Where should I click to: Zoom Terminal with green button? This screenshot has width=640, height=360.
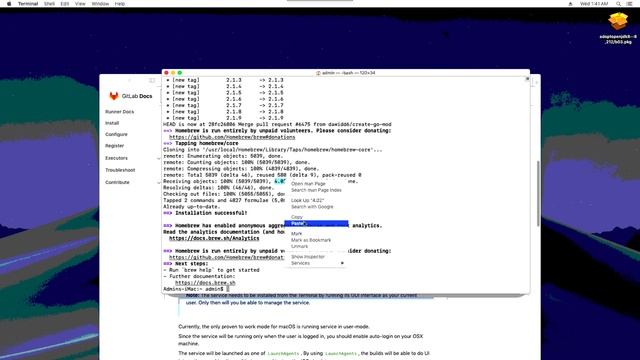(180, 73)
